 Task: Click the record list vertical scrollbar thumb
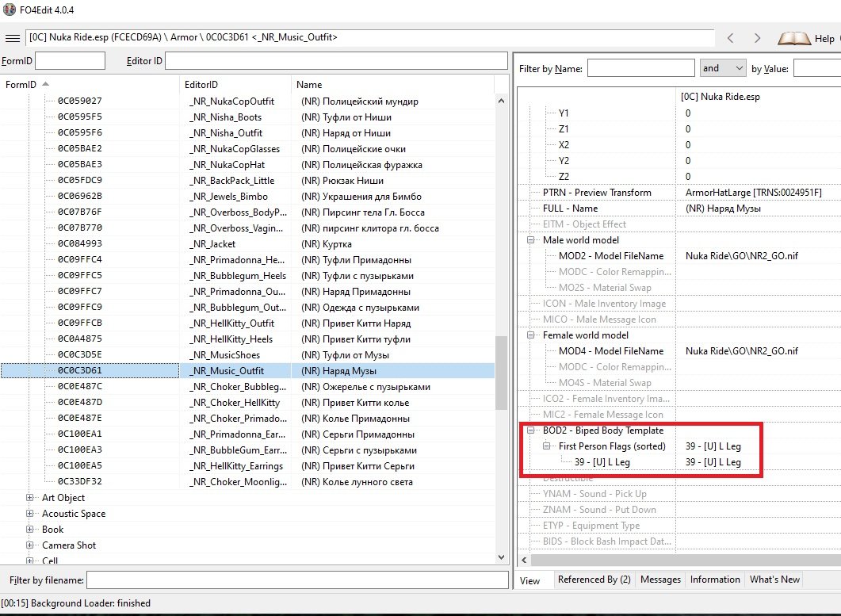501,371
